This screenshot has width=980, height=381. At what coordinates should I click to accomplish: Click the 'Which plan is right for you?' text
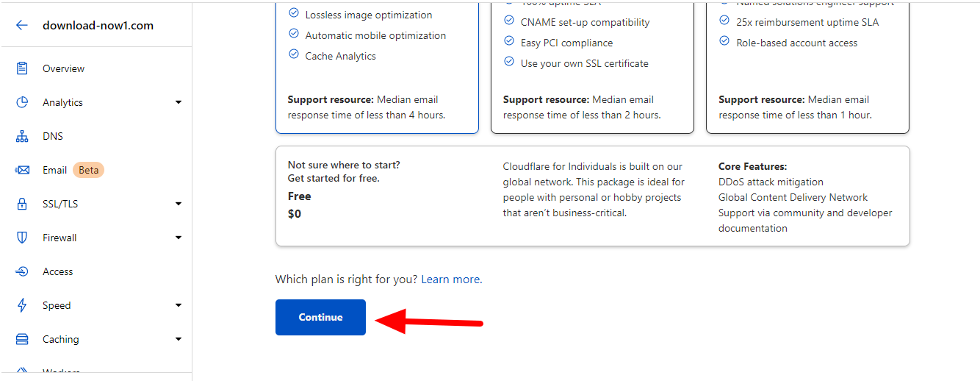[347, 279]
